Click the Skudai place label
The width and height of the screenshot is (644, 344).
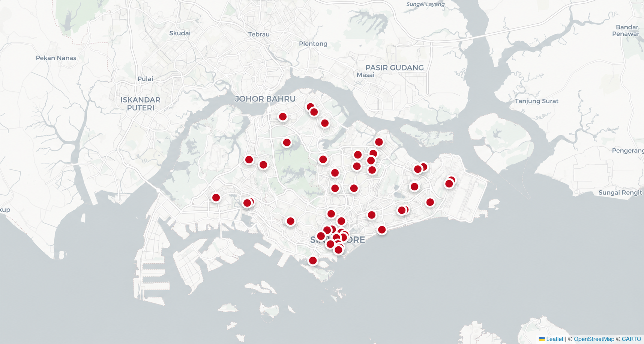180,33
